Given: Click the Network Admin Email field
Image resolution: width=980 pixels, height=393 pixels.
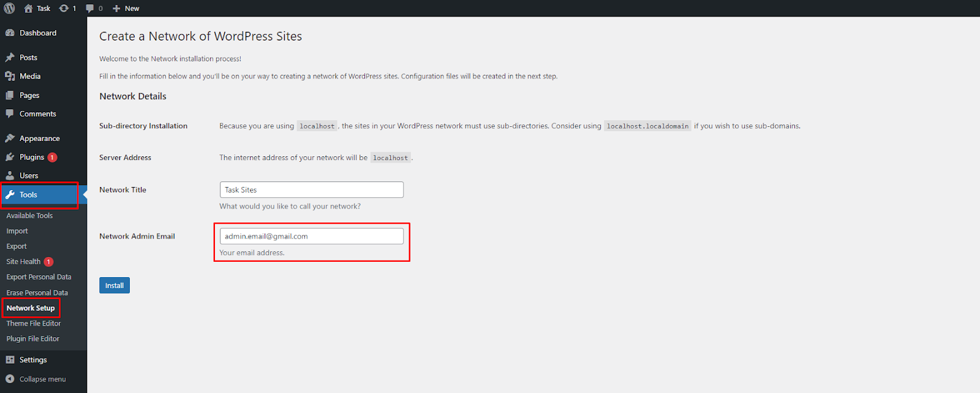Looking at the screenshot, I should pos(312,236).
